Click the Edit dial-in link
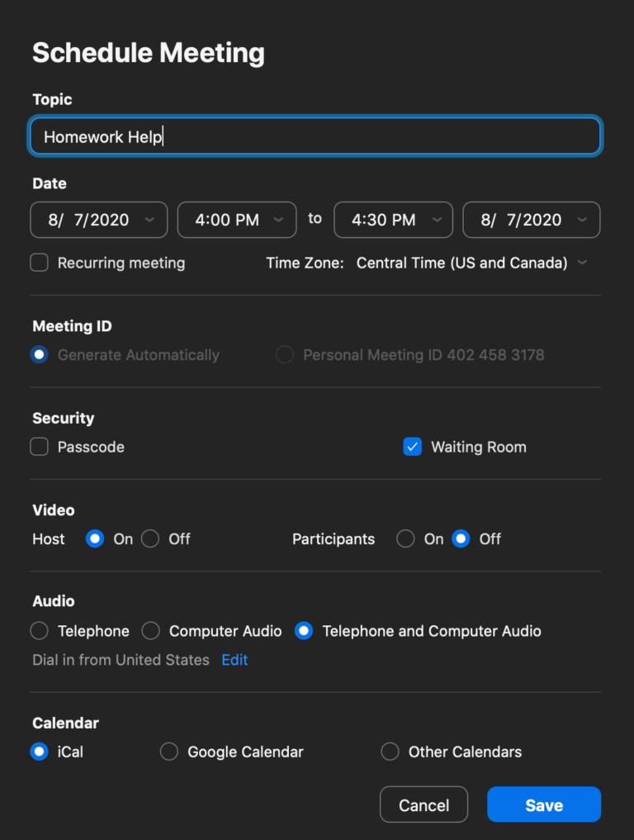 tap(234, 660)
